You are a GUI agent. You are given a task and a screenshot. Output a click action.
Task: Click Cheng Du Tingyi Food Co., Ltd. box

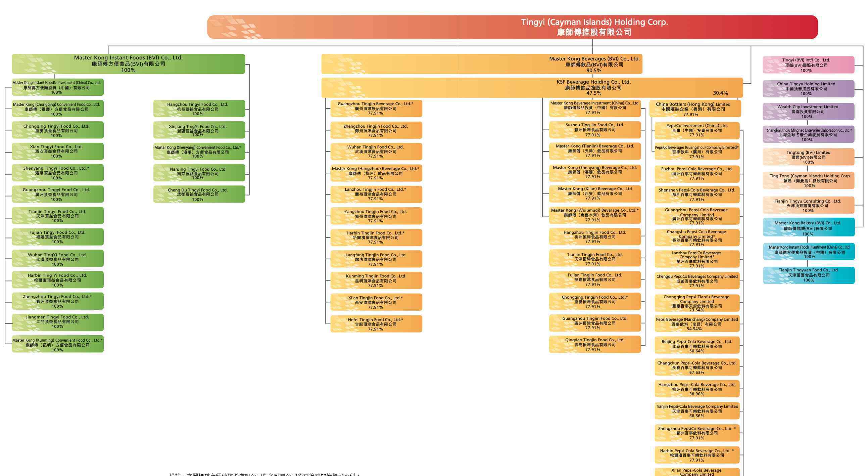tap(199, 194)
